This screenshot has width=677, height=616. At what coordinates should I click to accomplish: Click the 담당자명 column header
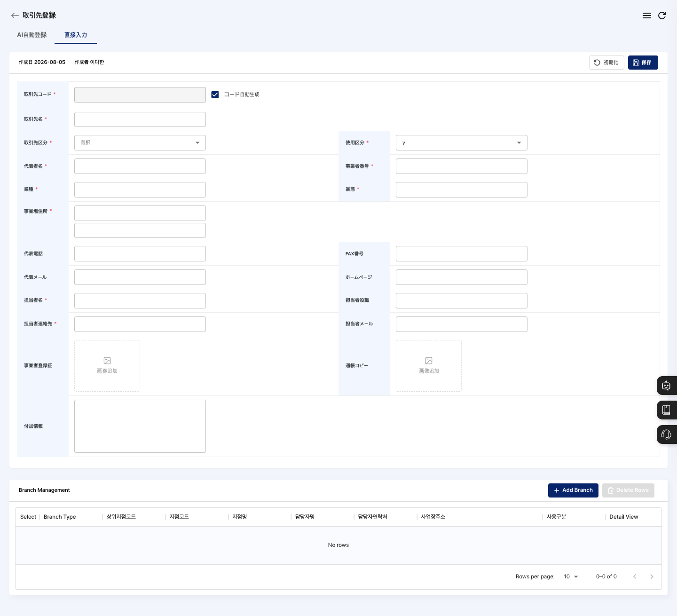tap(305, 517)
